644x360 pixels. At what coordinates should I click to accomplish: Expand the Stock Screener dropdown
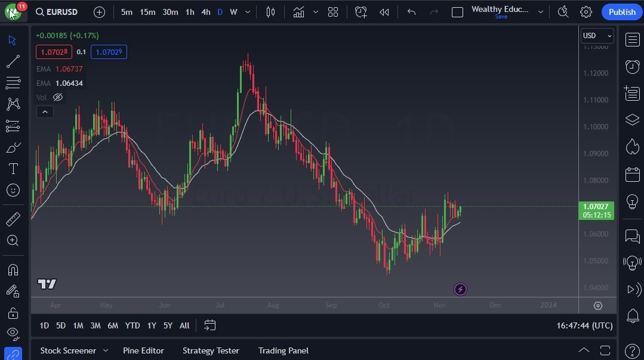coord(106,350)
